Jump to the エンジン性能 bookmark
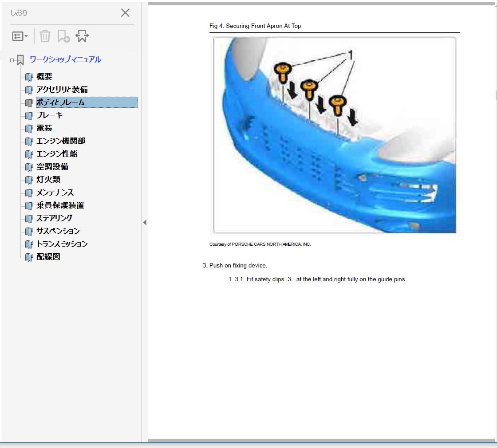The image size is (497, 448). (x=57, y=154)
